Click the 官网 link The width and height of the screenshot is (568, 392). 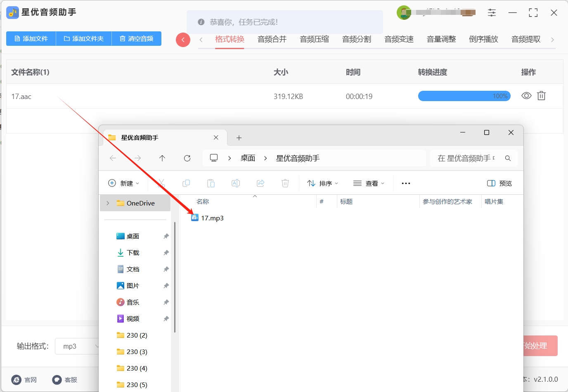click(24, 380)
